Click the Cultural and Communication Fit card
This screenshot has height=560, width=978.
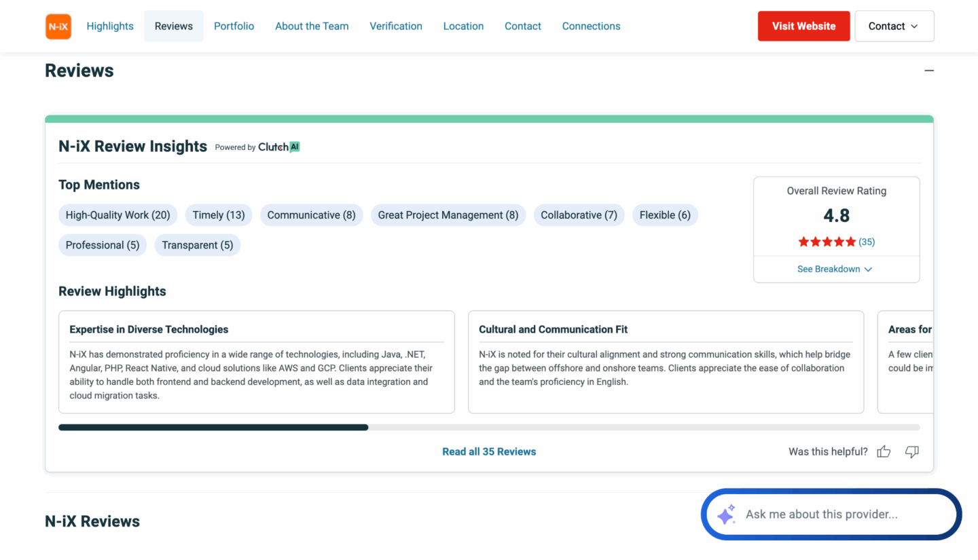click(666, 362)
